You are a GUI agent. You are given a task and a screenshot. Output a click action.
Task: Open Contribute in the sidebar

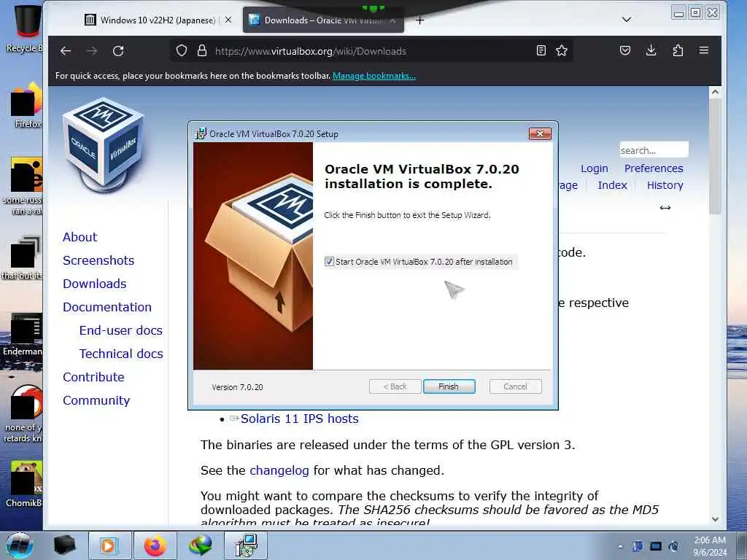[x=93, y=377]
